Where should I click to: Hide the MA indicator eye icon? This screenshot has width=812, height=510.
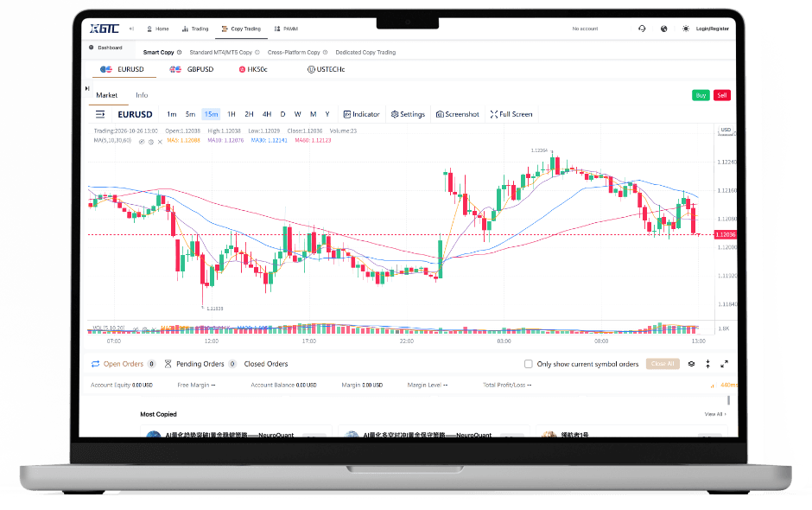142,142
